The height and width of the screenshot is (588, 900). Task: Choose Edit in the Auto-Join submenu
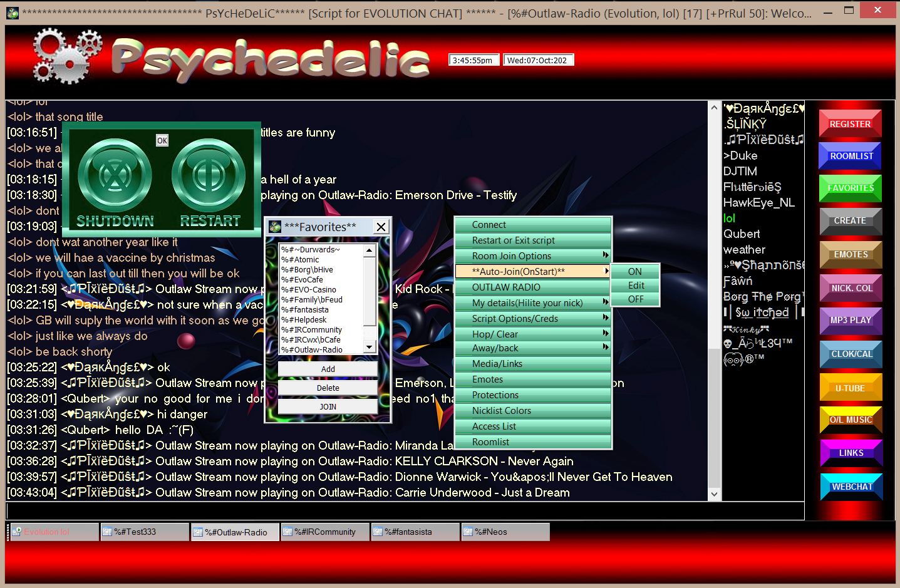pos(635,286)
